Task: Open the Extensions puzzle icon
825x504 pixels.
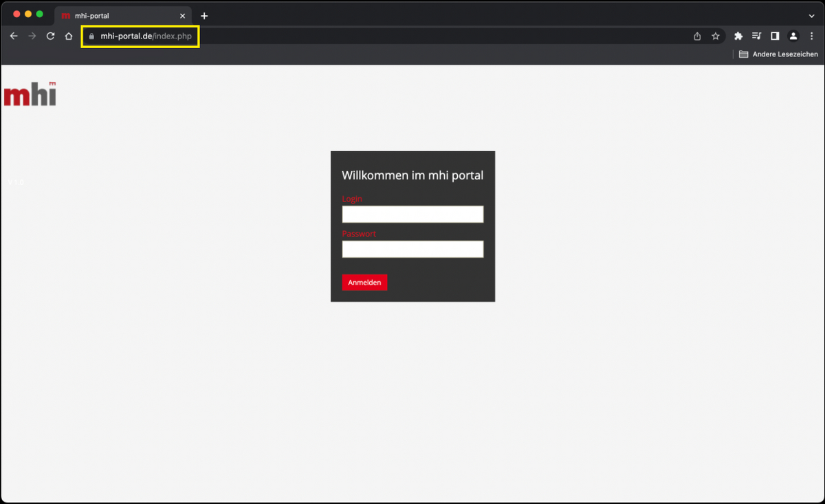Action: coord(738,36)
